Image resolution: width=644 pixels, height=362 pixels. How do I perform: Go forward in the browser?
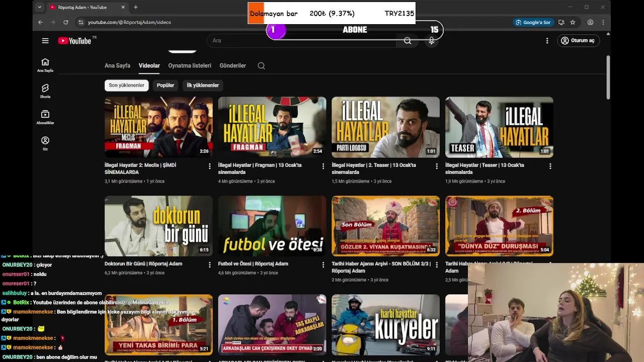click(x=53, y=22)
